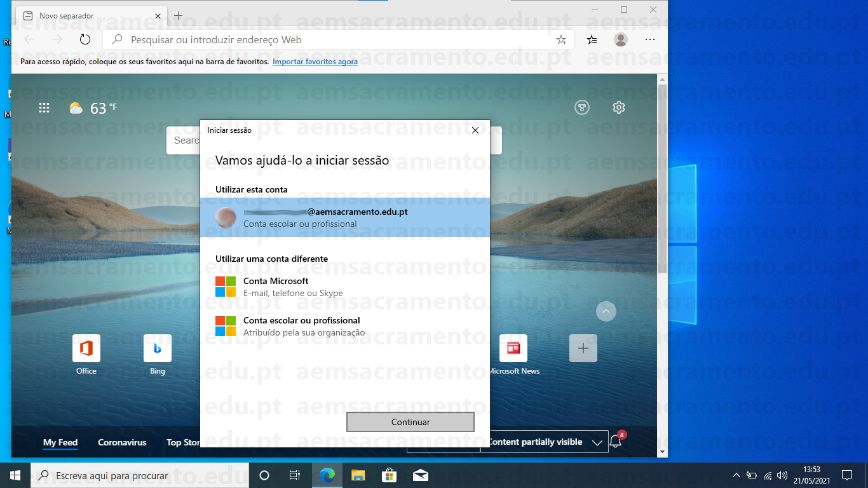
Task: Open Edge settings and more menu
Action: (649, 39)
